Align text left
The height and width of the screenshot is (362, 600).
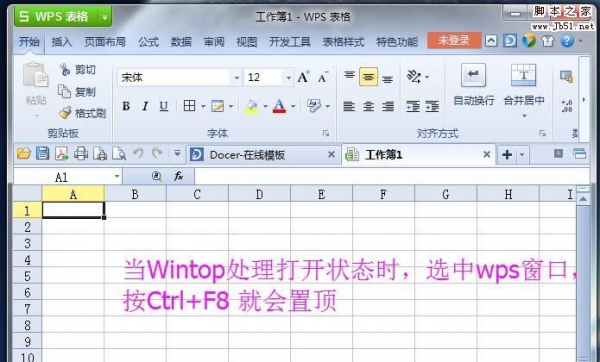(349, 106)
